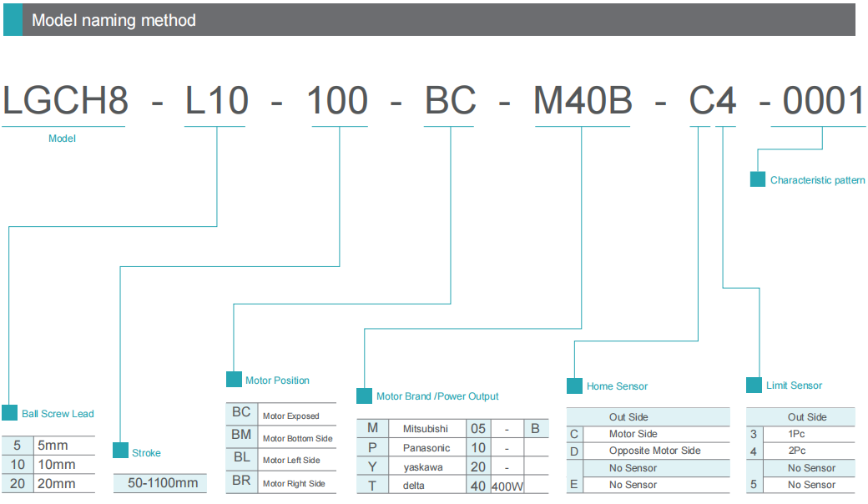Click the teal square next to Stroke

pyautogui.click(x=120, y=451)
